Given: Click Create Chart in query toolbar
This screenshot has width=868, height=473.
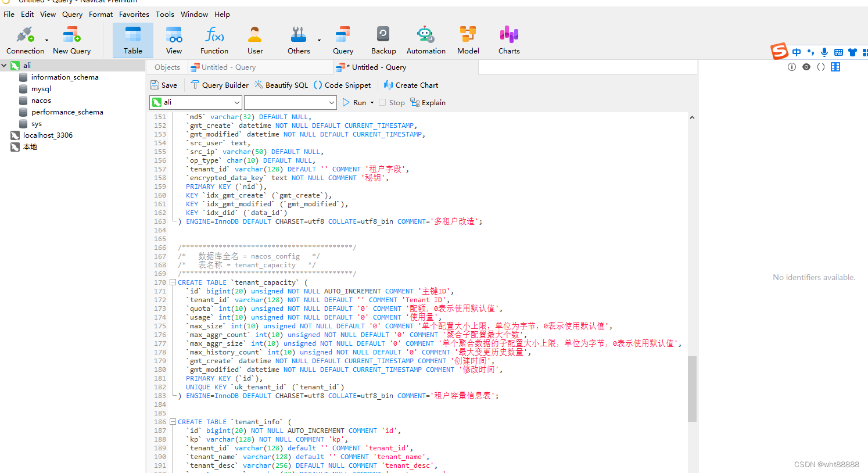Looking at the screenshot, I should coord(411,85).
